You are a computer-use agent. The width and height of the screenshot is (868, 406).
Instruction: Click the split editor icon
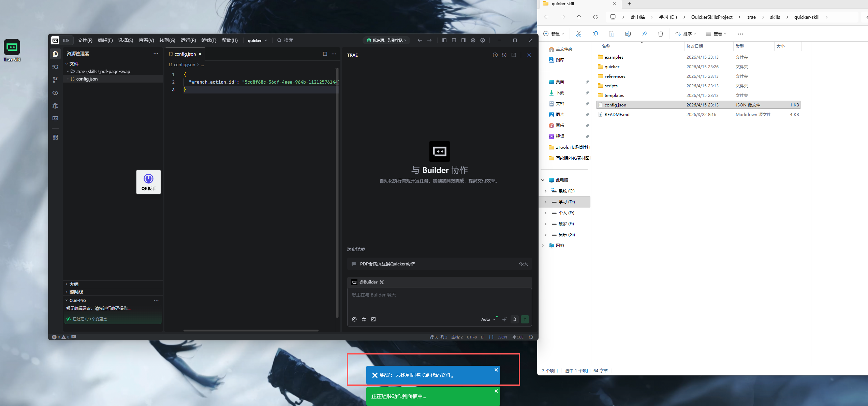click(325, 54)
